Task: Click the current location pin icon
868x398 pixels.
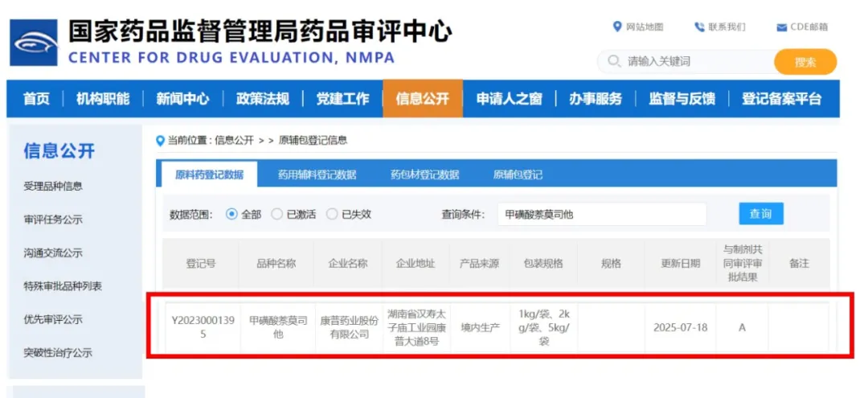Action: coord(160,140)
